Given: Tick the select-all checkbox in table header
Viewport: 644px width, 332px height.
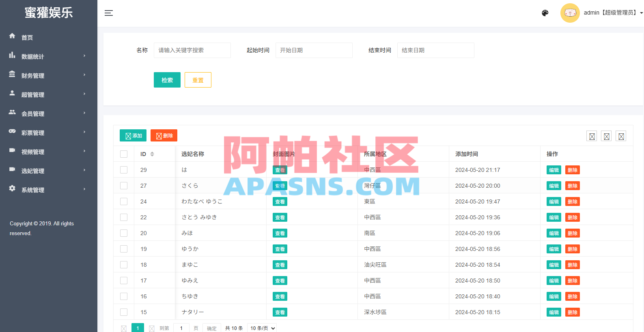Looking at the screenshot, I should 124,154.
